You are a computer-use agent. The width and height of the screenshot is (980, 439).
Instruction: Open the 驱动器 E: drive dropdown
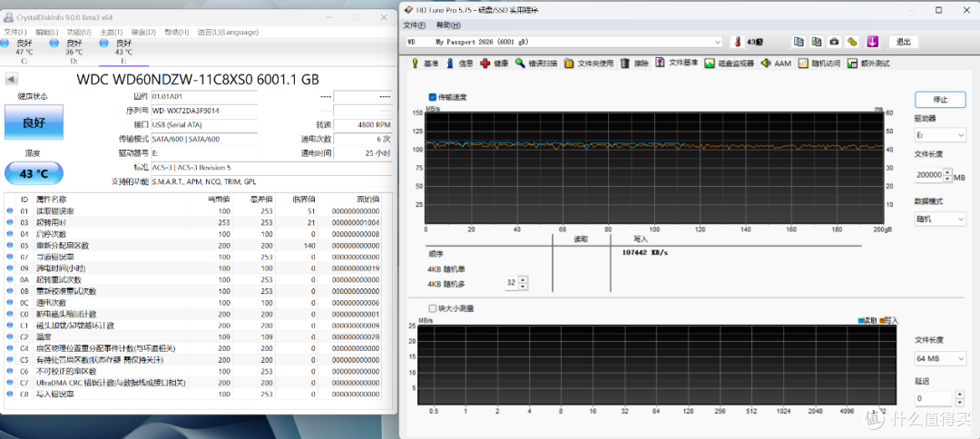tap(940, 135)
